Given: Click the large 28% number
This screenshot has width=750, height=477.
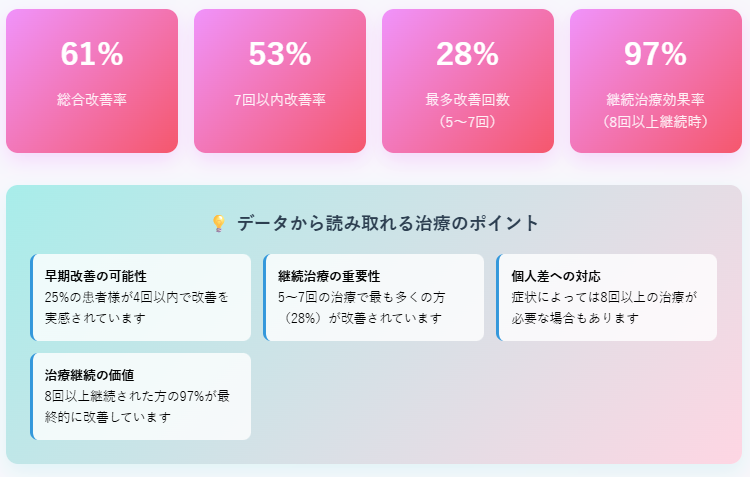Looking at the screenshot, I should click(x=468, y=54).
